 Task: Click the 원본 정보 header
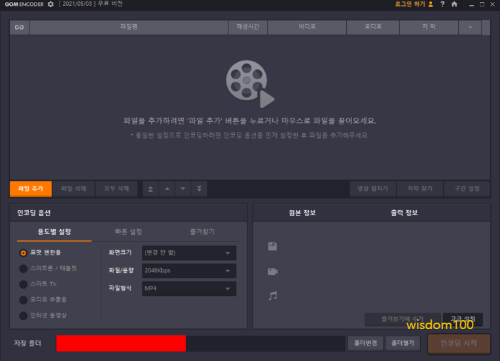[302, 213]
